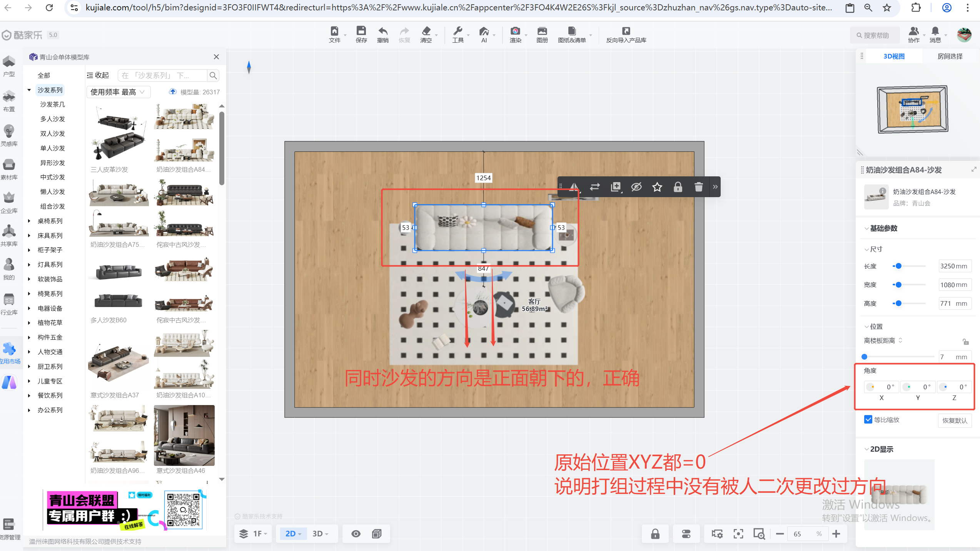Viewport: 980px width, 551px height.
Task: Click the 长度 length slider handle
Action: coord(898,266)
